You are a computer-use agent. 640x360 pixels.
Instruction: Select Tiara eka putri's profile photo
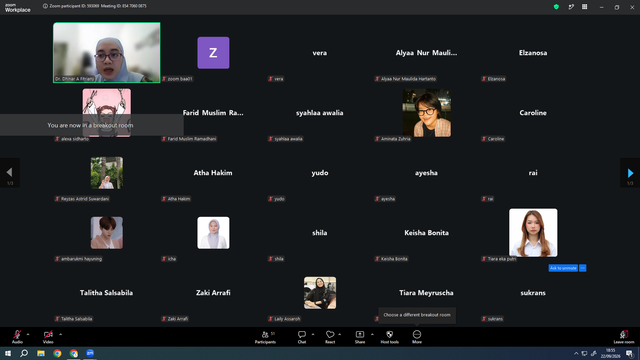pyautogui.click(x=533, y=233)
